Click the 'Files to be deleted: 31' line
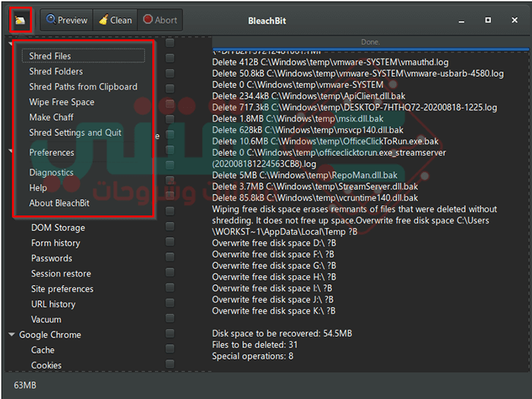The image size is (532, 399). point(255,345)
